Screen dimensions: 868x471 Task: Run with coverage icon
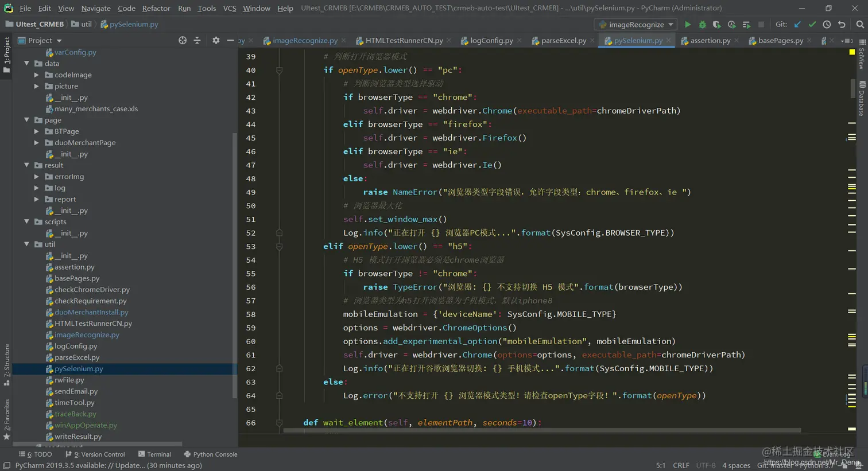point(716,25)
